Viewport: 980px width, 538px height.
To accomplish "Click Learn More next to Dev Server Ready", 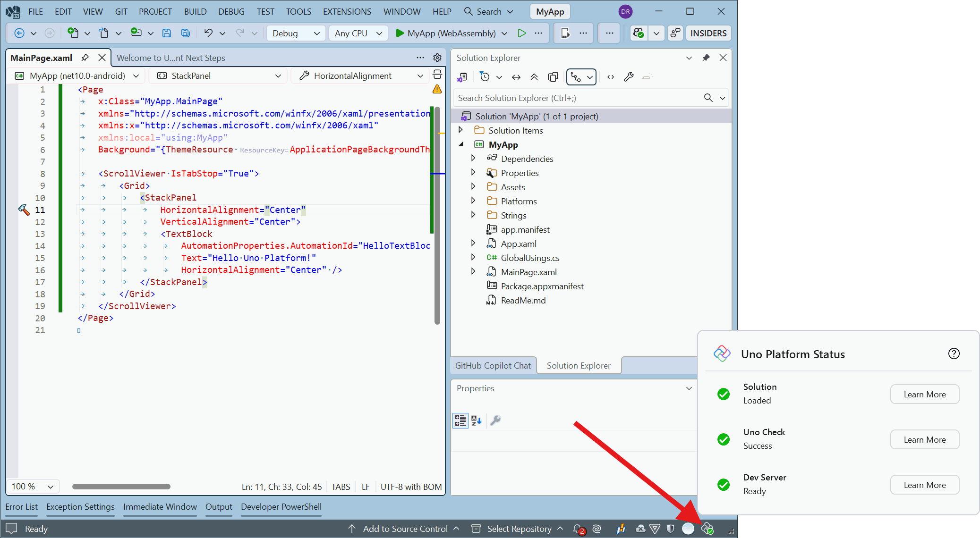I will 924,485.
